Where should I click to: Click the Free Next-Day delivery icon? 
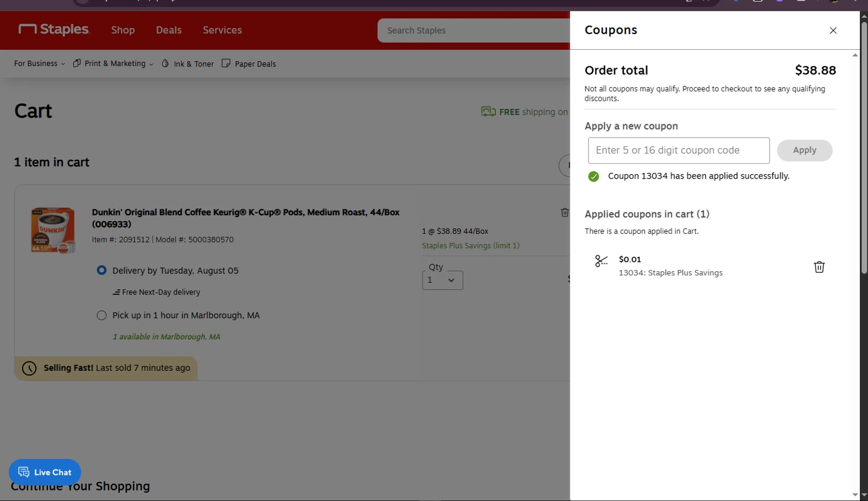(116, 292)
